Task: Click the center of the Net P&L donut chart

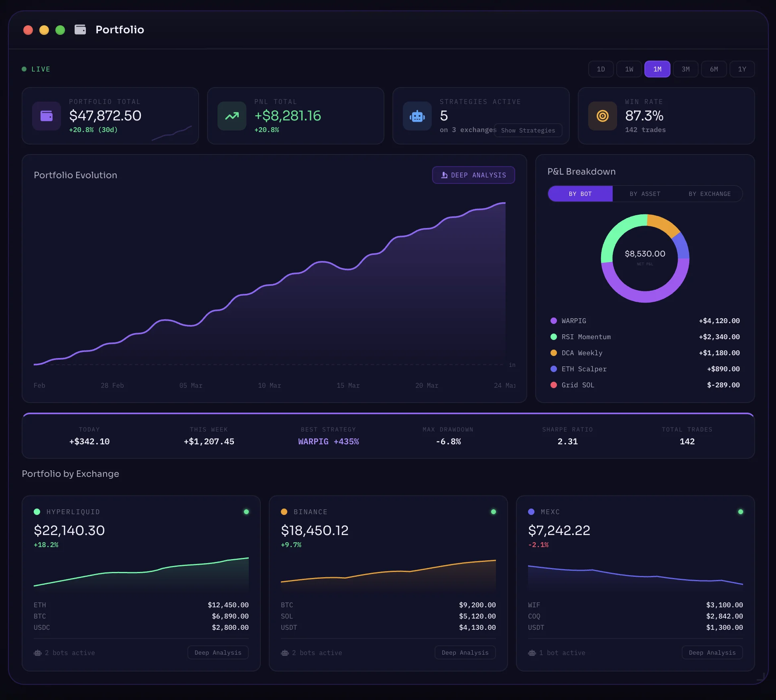Action: point(644,258)
